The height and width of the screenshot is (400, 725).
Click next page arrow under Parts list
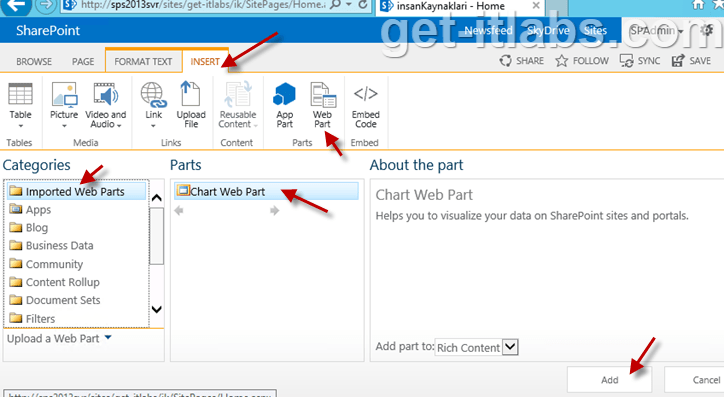(275, 211)
